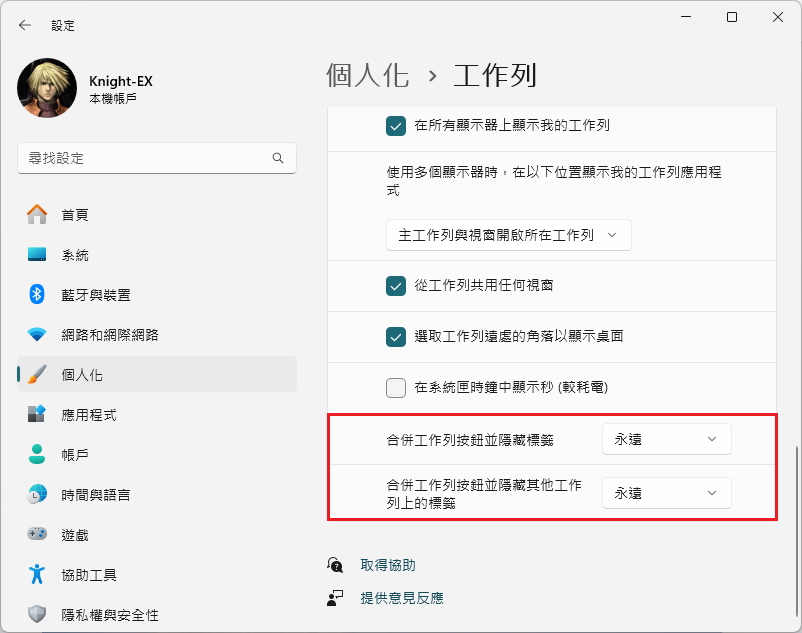The width and height of the screenshot is (802, 633).
Task: Focus the 尋找設定 search field
Action: [157, 158]
